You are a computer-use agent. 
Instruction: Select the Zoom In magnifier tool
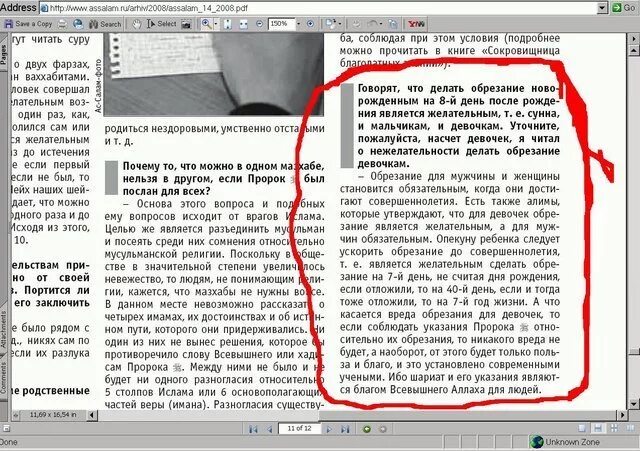point(207,24)
